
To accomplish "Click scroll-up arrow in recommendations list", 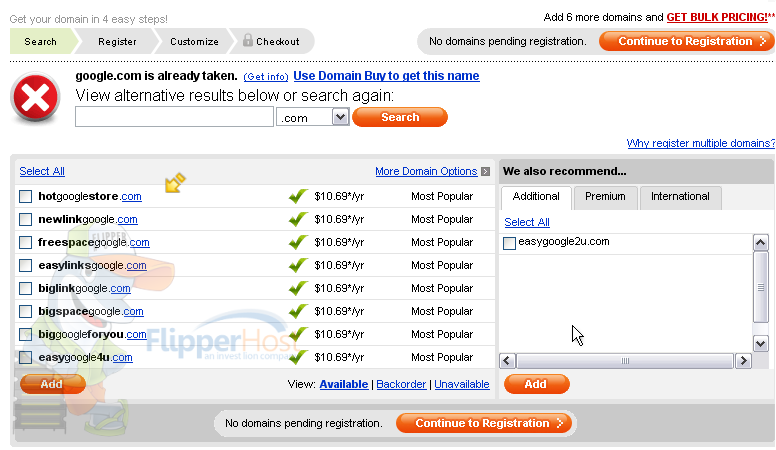I will [761, 243].
